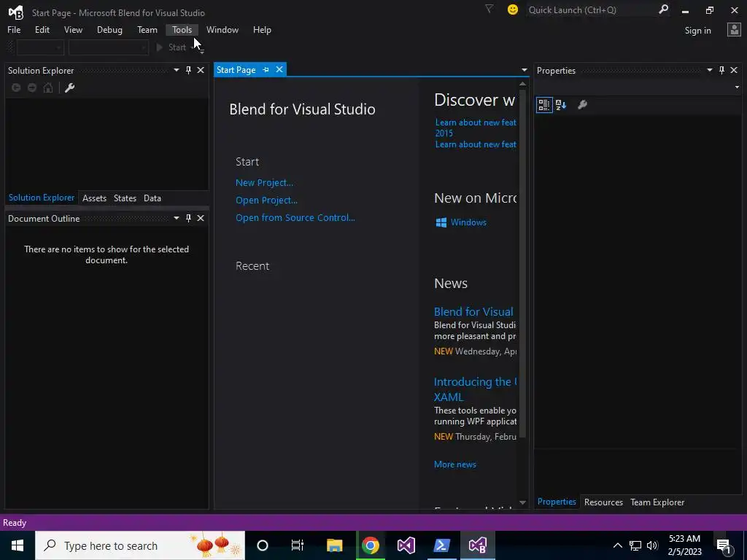747x560 pixels.
Task: Click the Solution Explorer home icon
Action: click(x=48, y=87)
